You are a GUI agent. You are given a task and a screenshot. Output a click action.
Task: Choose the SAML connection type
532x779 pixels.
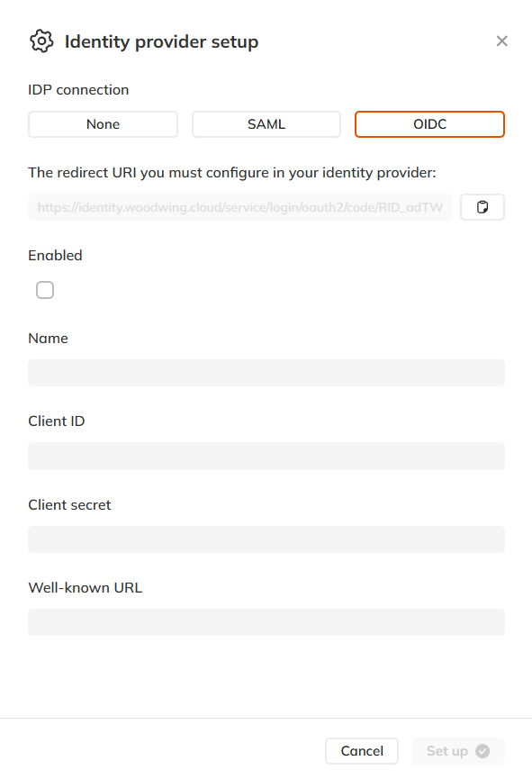[266, 124]
